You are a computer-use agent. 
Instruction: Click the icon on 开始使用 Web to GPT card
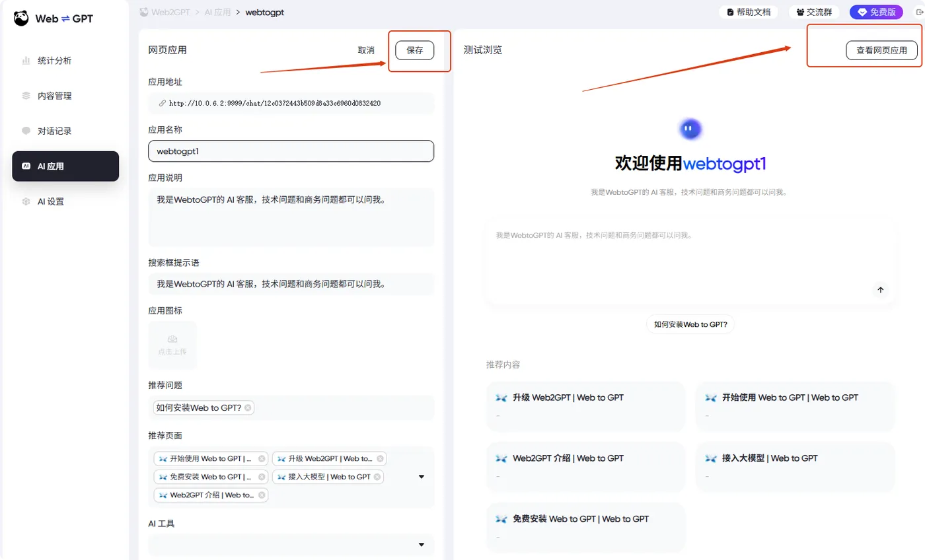pos(711,398)
